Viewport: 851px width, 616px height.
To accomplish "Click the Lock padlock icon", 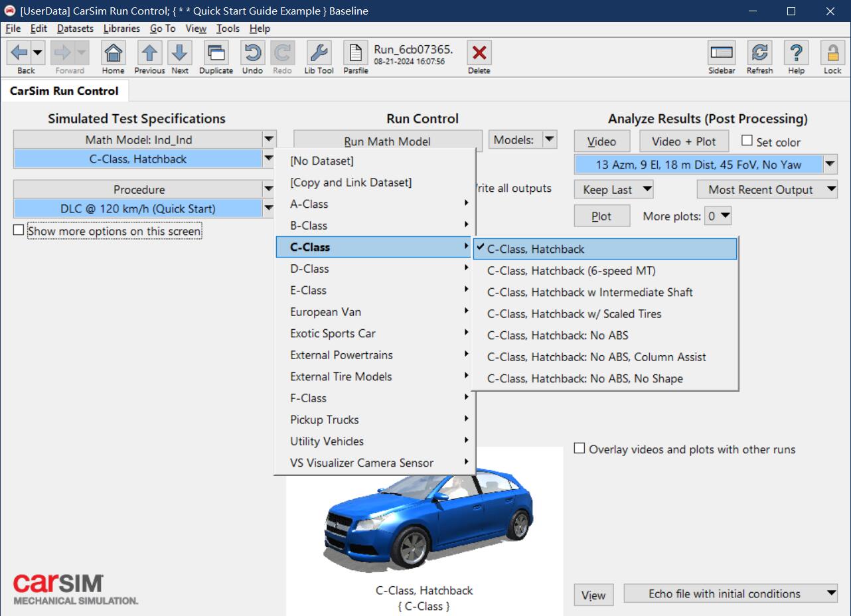I will [832, 52].
